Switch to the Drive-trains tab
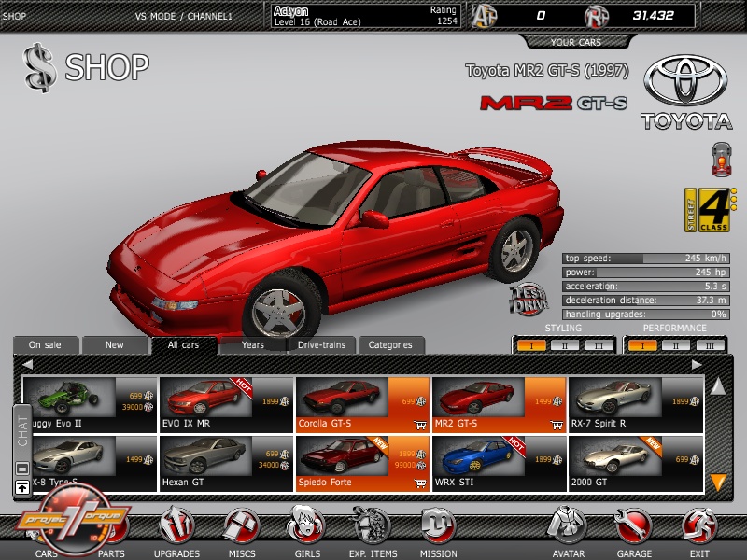This screenshot has width=747, height=560. pos(321,345)
